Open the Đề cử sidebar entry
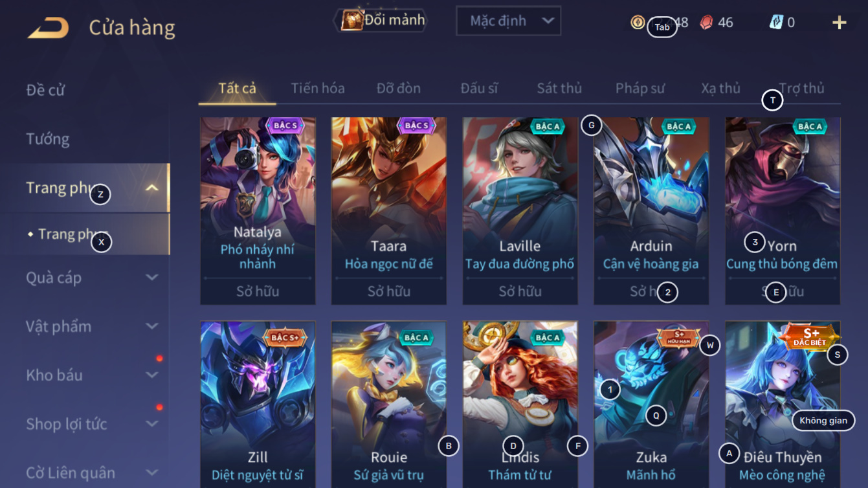The height and width of the screenshot is (488, 868). [x=45, y=89]
